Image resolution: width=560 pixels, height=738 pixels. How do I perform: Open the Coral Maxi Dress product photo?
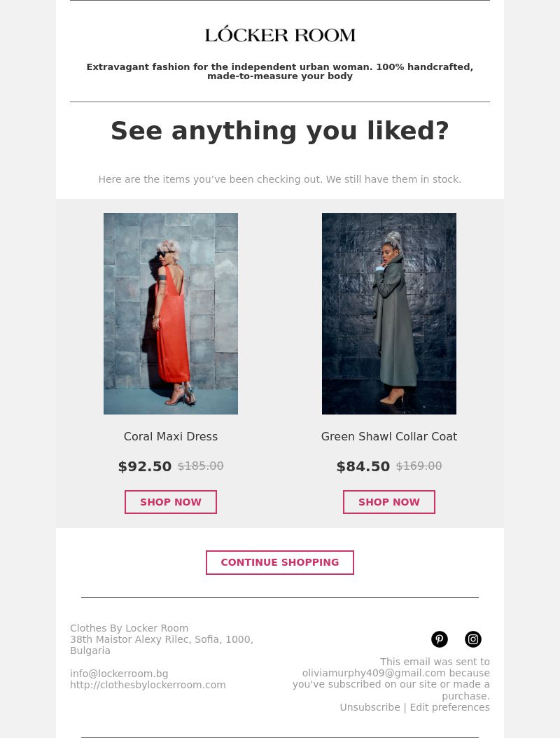pos(171,314)
